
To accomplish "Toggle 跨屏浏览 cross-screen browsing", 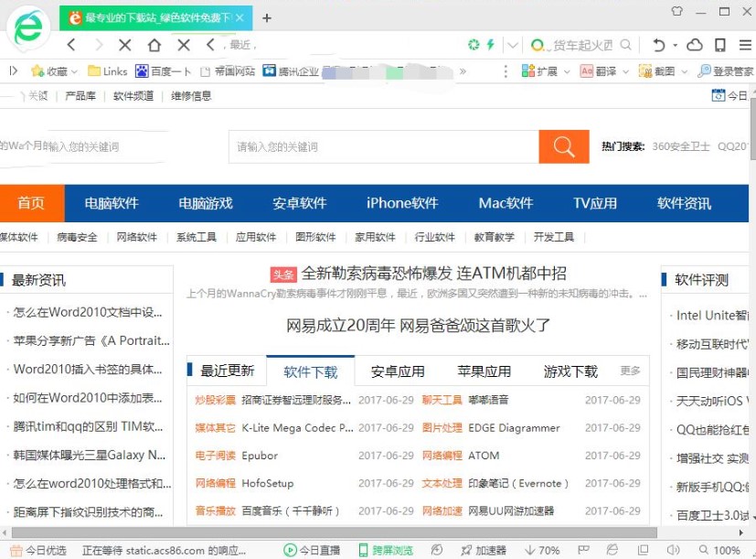I will [x=386, y=550].
